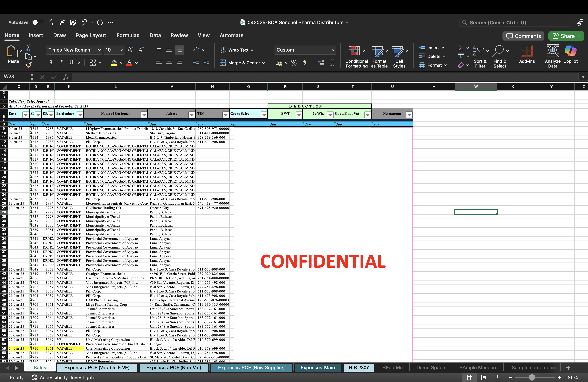Switch to BIR 2307 sheet tab
The width and height of the screenshot is (588, 382).
click(359, 367)
